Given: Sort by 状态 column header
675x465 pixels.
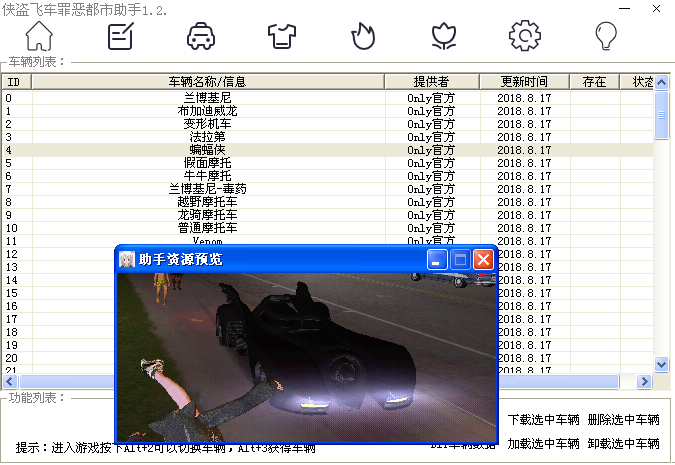Looking at the screenshot, I should (x=637, y=82).
